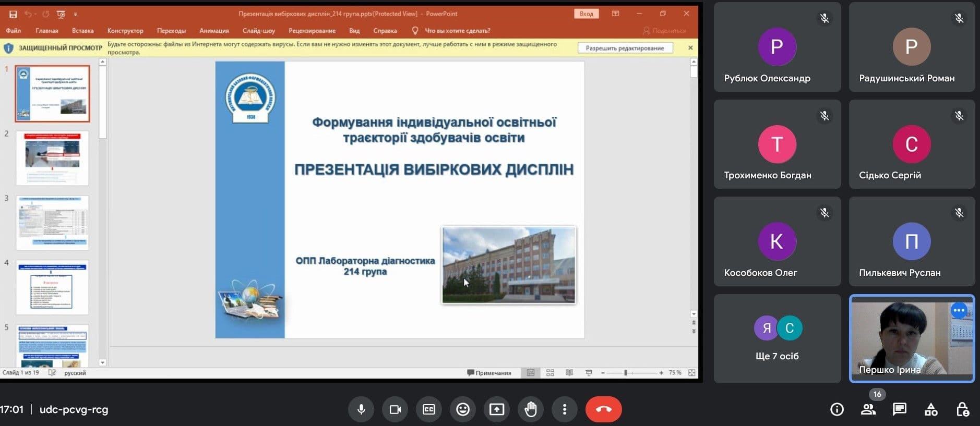Click the protected view shield icon
The image size is (980, 426).
pyautogui.click(x=8, y=48)
